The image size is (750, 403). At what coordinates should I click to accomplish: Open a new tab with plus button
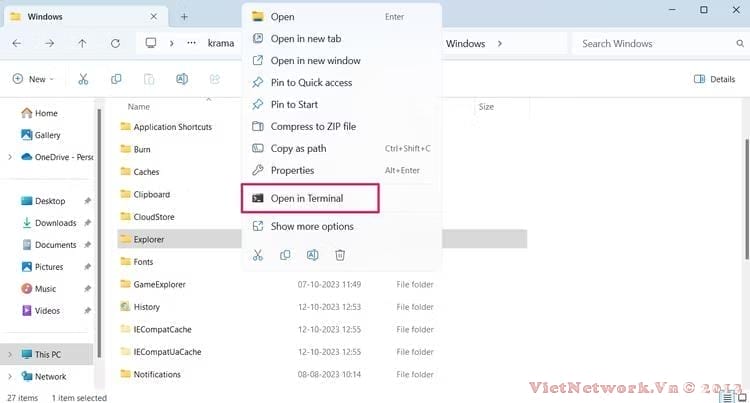[184, 16]
